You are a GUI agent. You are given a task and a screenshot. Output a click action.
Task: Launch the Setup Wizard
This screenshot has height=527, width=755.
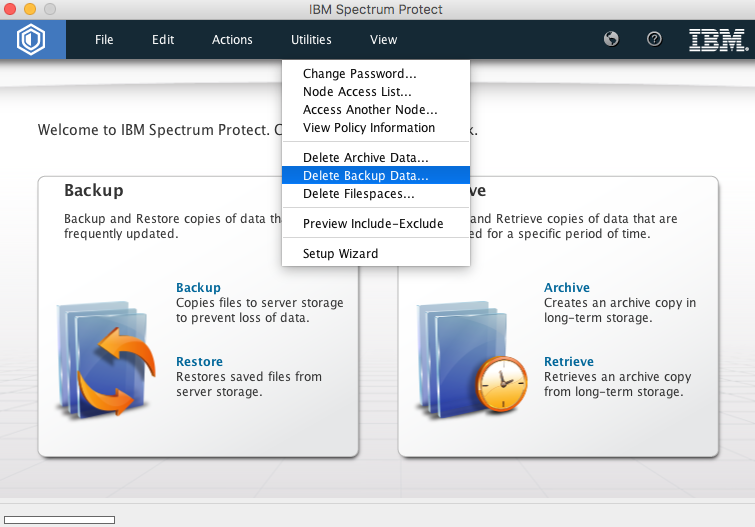[376, 253]
